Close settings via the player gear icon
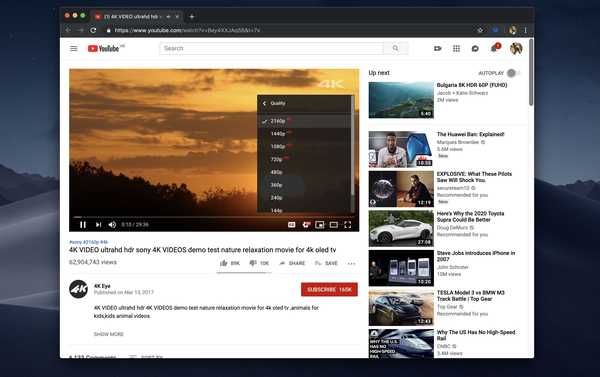Viewport: 600px width, 377px height. pyautogui.click(x=306, y=225)
